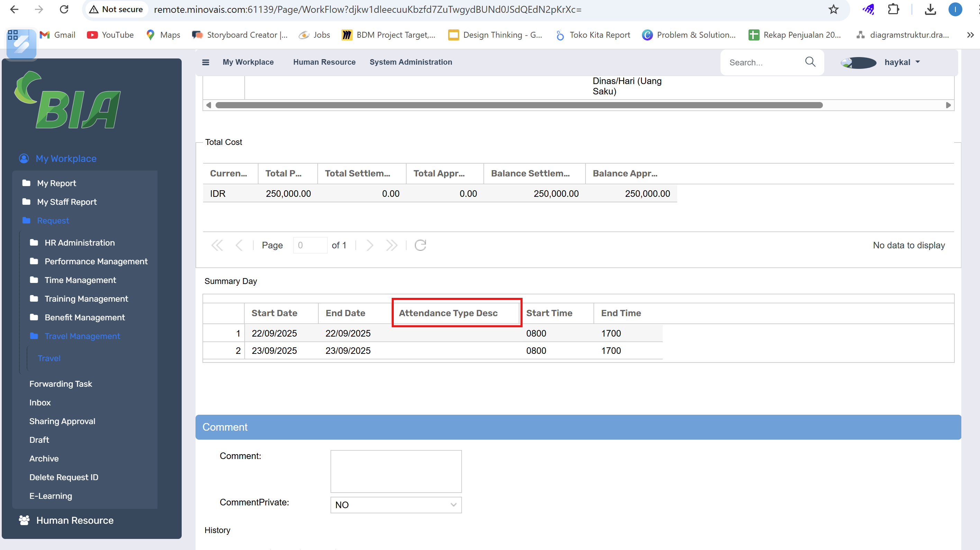Click the next page arrow
This screenshot has width=980, height=550.
[369, 245]
